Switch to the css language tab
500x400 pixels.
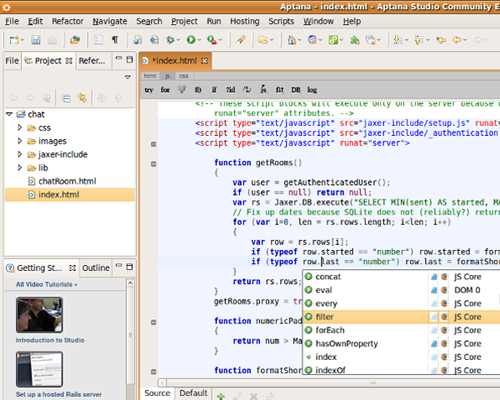click(x=184, y=76)
